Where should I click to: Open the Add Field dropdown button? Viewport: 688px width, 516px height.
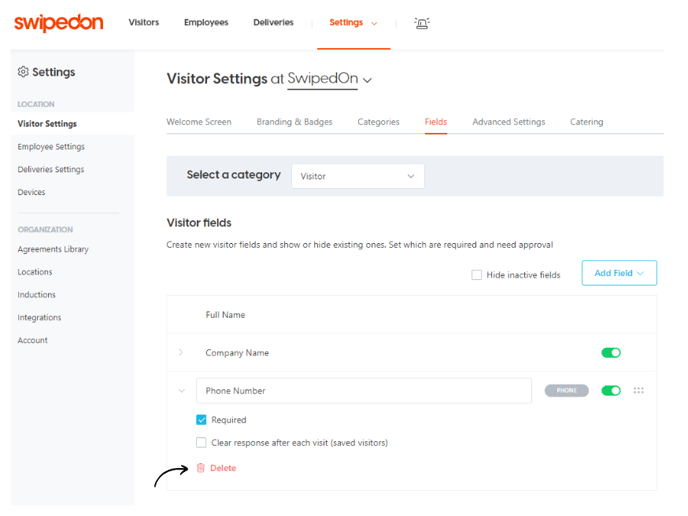[x=619, y=273]
